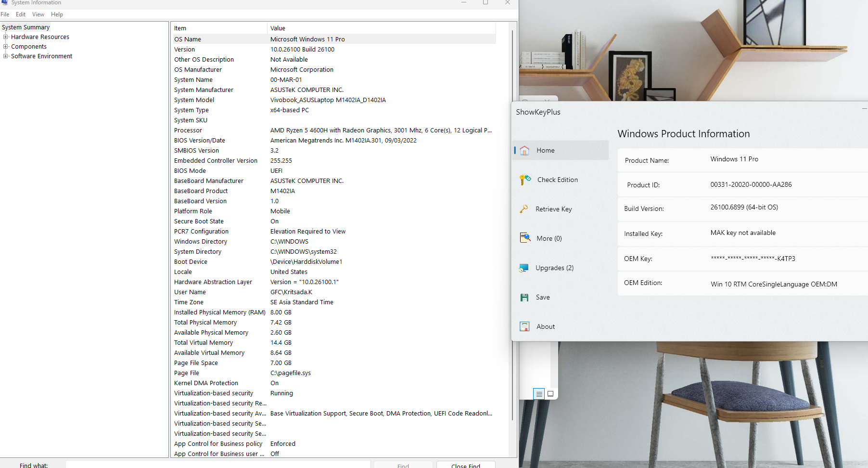Click the Save floppy disk icon
This screenshot has width=868, height=468.
(524, 298)
